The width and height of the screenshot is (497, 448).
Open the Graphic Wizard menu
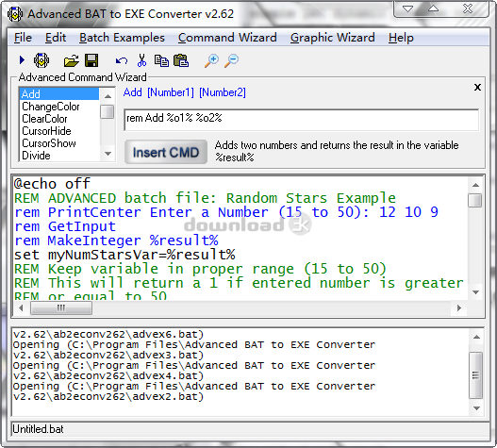pos(333,38)
